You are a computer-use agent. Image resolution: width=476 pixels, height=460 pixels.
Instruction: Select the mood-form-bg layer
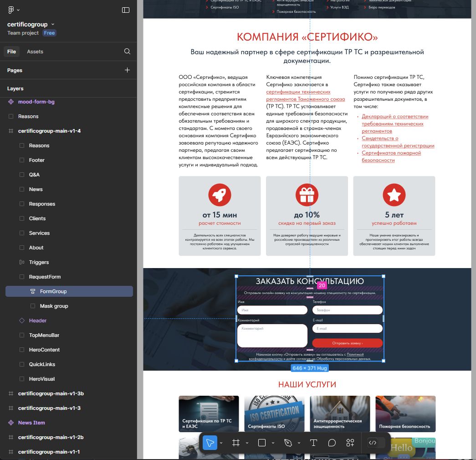pyautogui.click(x=36, y=102)
